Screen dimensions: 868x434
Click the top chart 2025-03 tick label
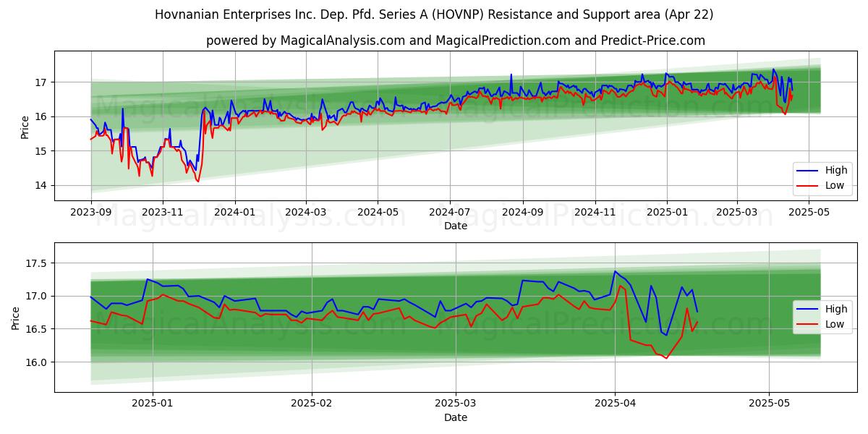(736, 212)
